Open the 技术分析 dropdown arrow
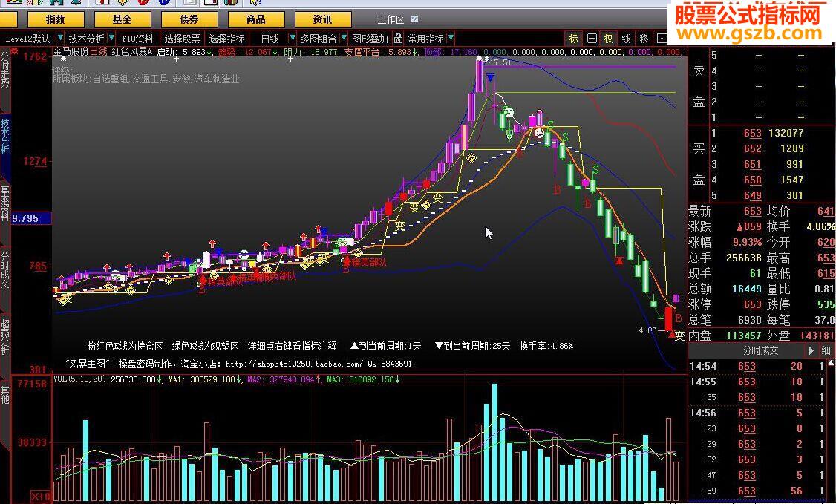Viewport: 836px width, 504px height. point(111,39)
